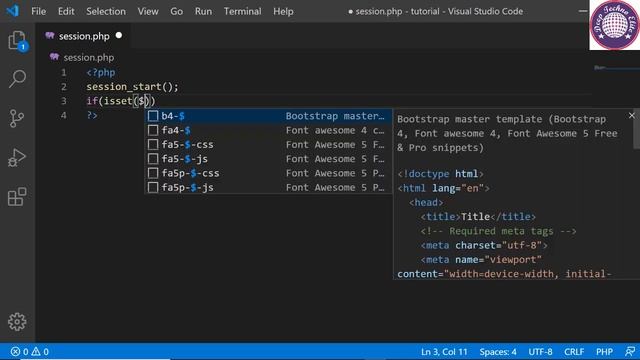Screen dimensions: 640x360
Task: Open the Go menu
Action: tap(176, 11)
